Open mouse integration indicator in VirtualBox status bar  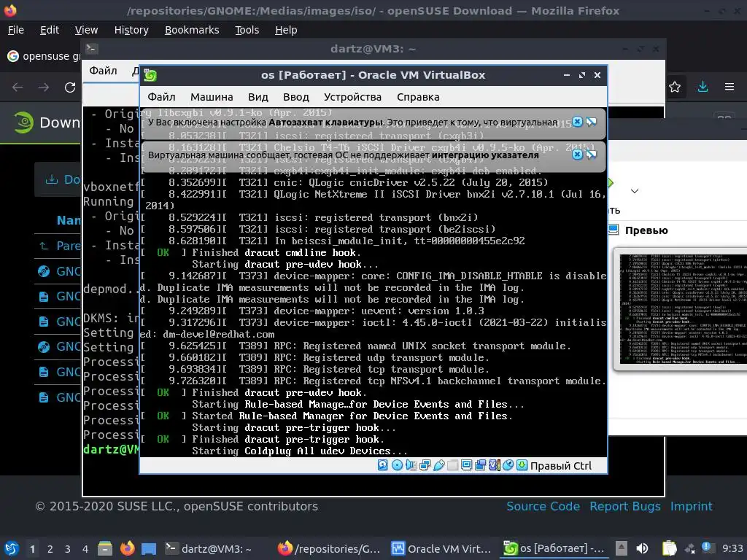coord(508,465)
